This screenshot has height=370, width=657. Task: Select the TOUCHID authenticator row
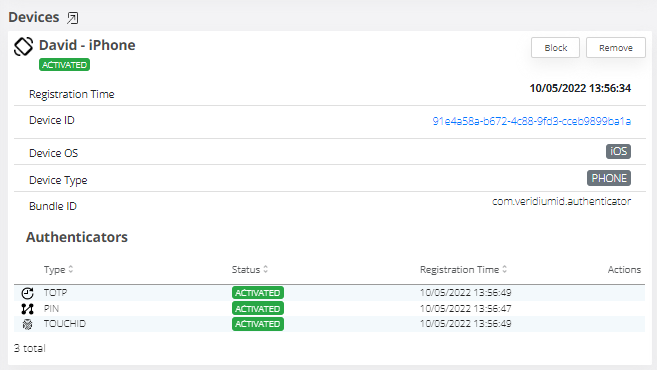(x=329, y=324)
